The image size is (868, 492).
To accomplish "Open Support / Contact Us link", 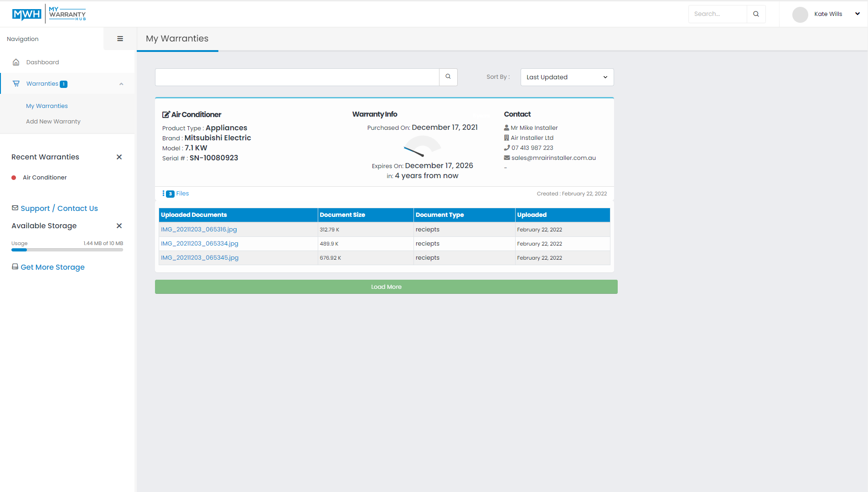I will point(59,208).
